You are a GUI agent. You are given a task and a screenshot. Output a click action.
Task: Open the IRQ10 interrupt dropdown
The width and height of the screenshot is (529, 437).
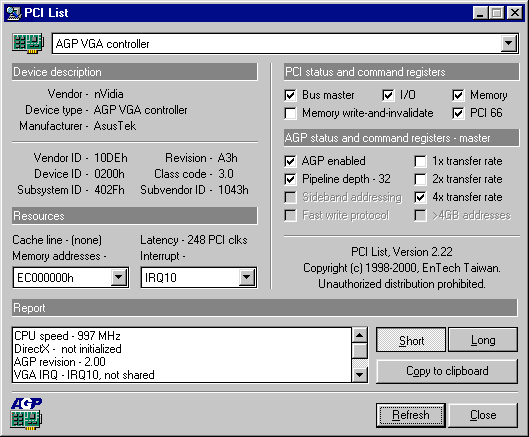(247, 277)
